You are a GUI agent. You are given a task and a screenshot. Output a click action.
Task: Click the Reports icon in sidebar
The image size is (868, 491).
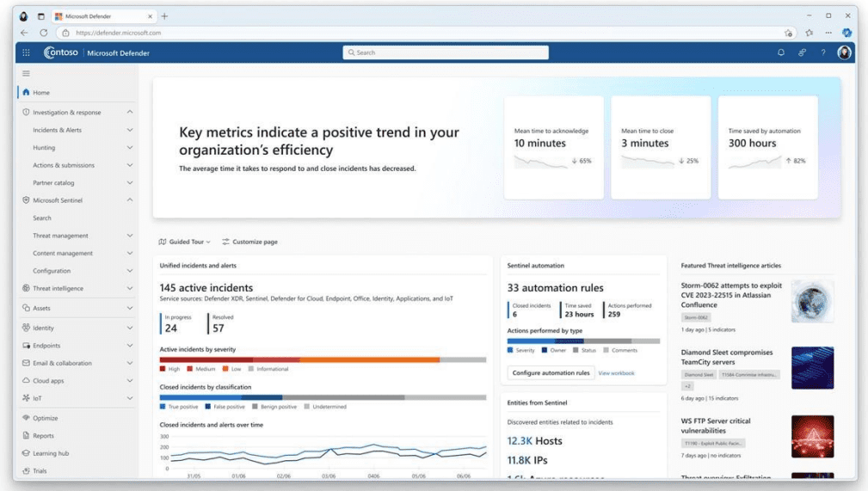26,436
